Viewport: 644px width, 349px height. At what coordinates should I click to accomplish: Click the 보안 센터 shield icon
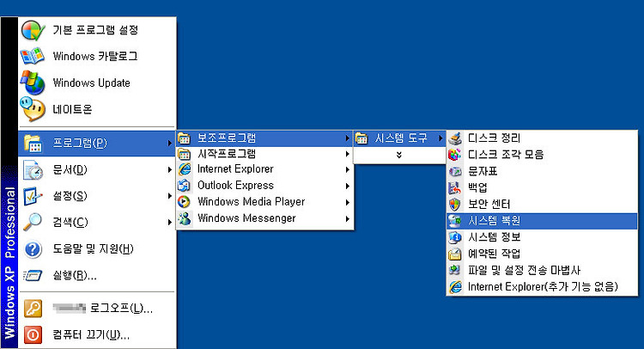[x=455, y=205]
